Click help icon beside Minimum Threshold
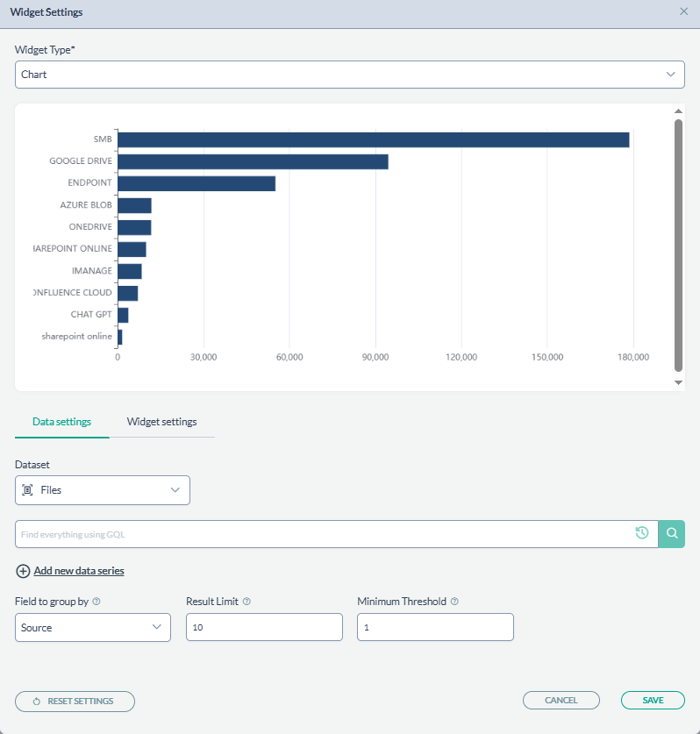 pos(454,602)
